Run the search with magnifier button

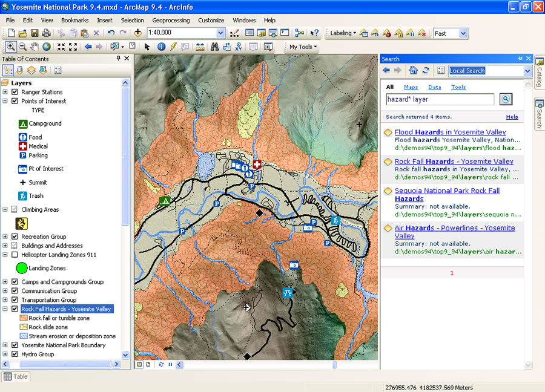(506, 99)
